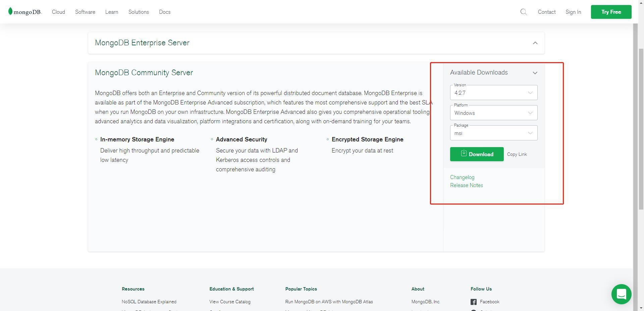Image resolution: width=644 pixels, height=311 pixels.
Task: Click the MongoDB leaf logo
Action: [x=25, y=12]
